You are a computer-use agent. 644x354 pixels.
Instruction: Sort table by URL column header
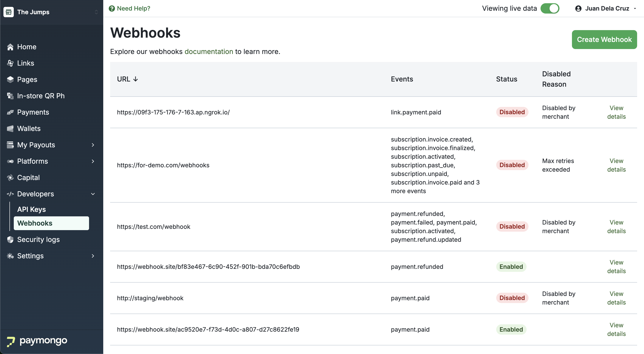(x=127, y=79)
